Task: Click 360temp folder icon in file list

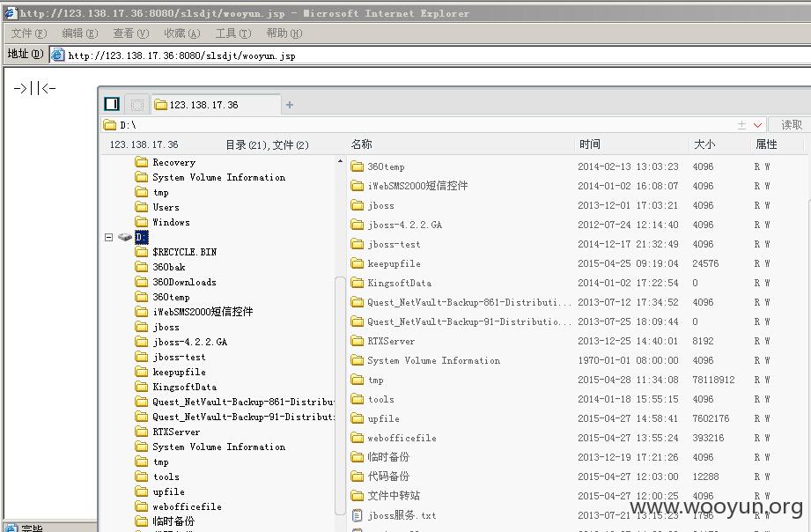Action: click(x=357, y=166)
